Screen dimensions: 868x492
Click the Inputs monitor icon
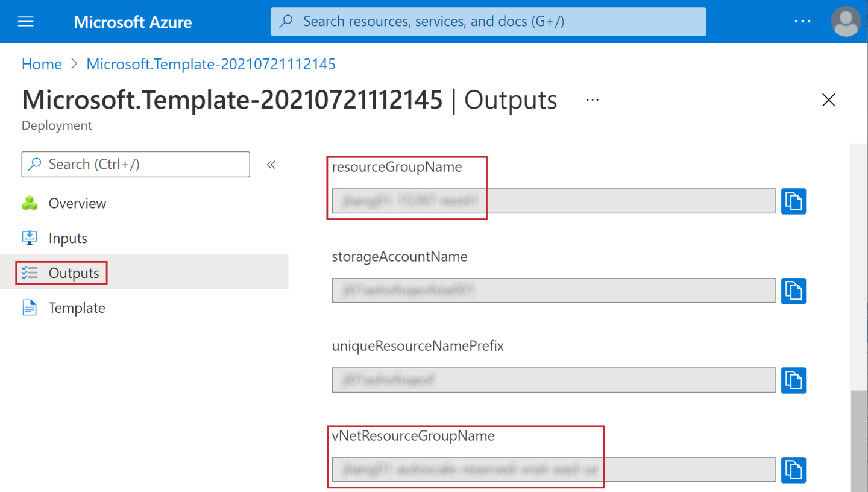pyautogui.click(x=30, y=238)
